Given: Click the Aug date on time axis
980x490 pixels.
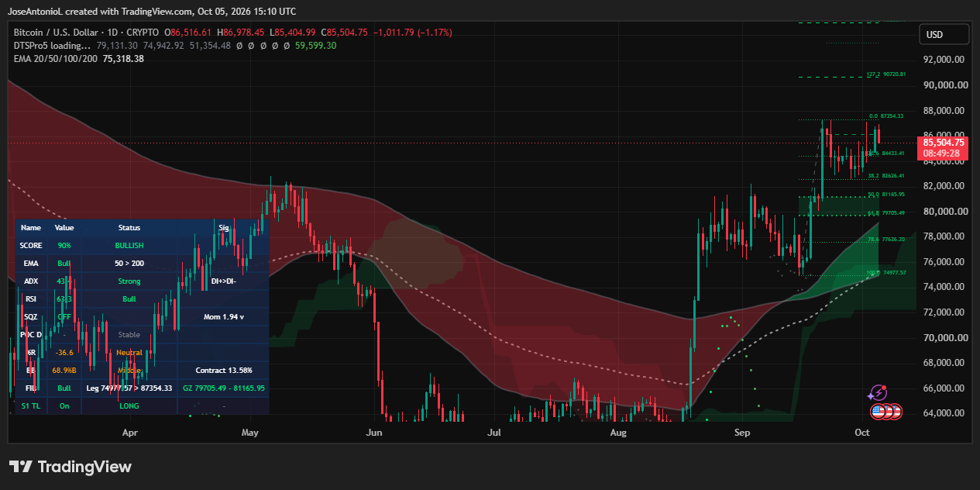Looking at the screenshot, I should pos(617,432).
